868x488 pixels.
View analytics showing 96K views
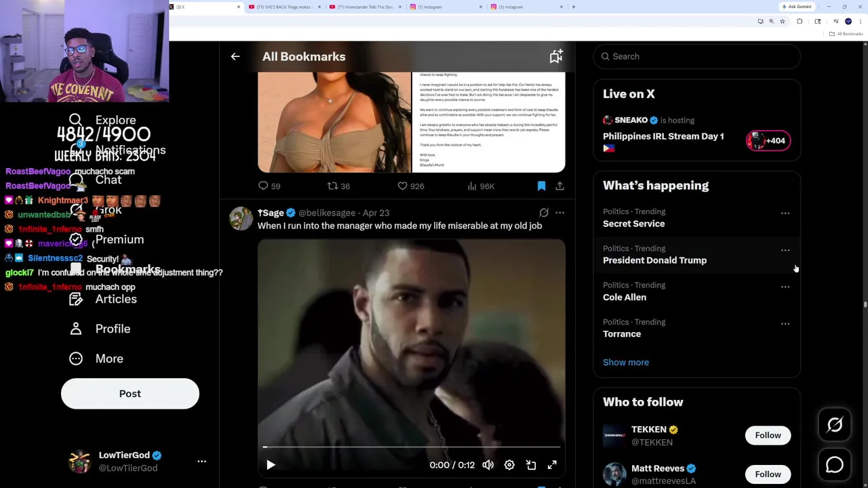pyautogui.click(x=481, y=186)
